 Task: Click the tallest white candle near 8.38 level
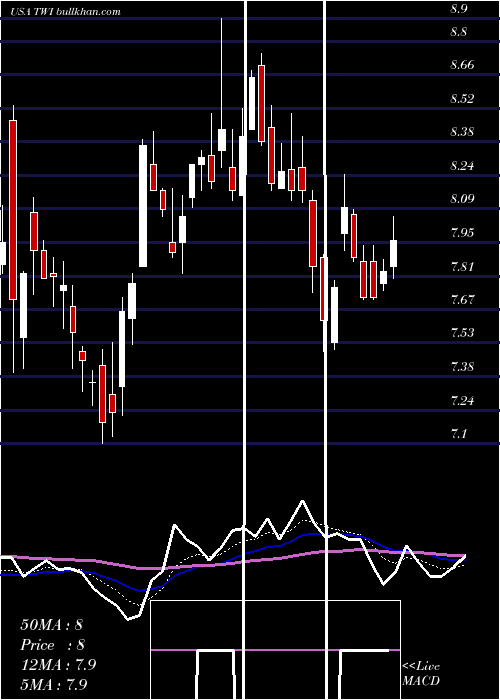pyautogui.click(x=143, y=206)
